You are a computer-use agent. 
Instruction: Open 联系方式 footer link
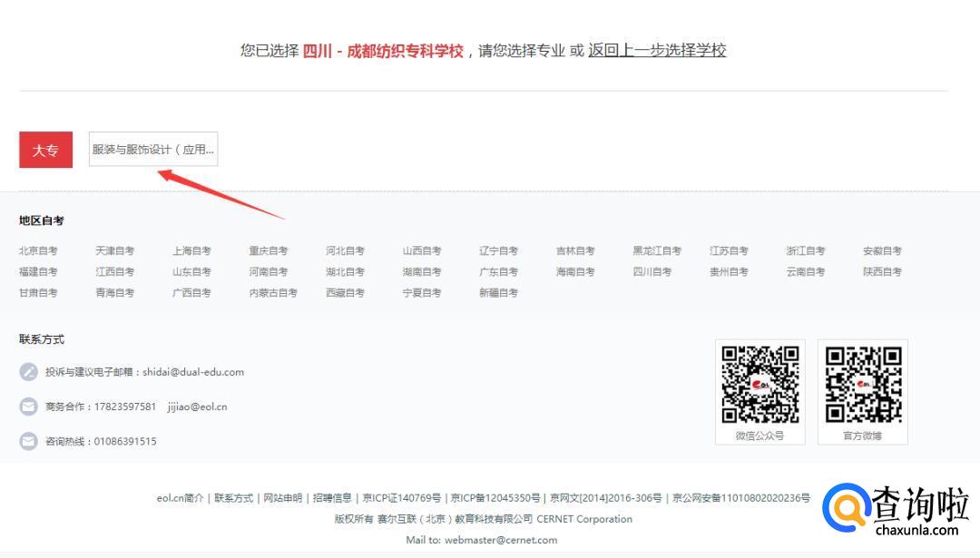(x=234, y=498)
